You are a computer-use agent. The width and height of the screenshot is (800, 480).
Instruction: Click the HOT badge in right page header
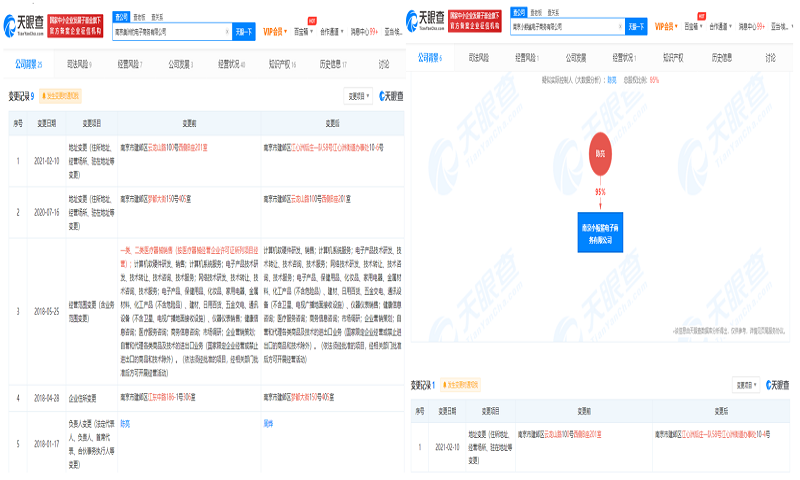702,16
